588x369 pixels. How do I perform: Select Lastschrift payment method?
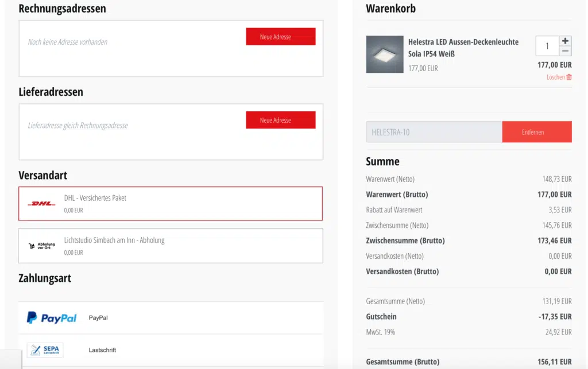pyautogui.click(x=171, y=350)
